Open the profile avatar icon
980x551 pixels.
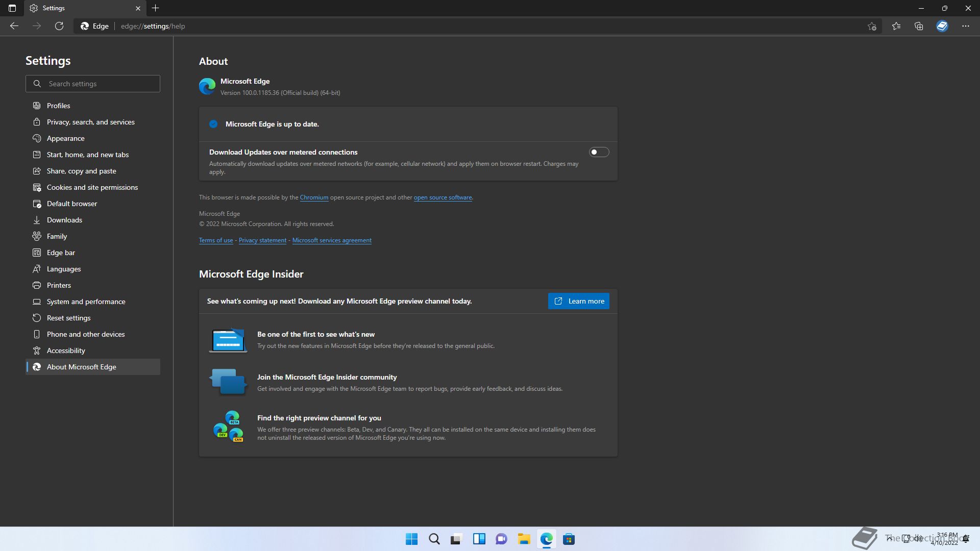(x=942, y=26)
